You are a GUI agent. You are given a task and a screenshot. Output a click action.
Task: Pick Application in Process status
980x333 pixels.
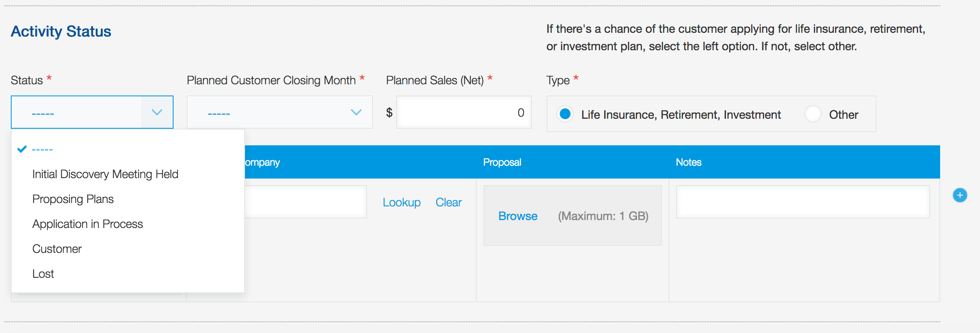tap(87, 224)
